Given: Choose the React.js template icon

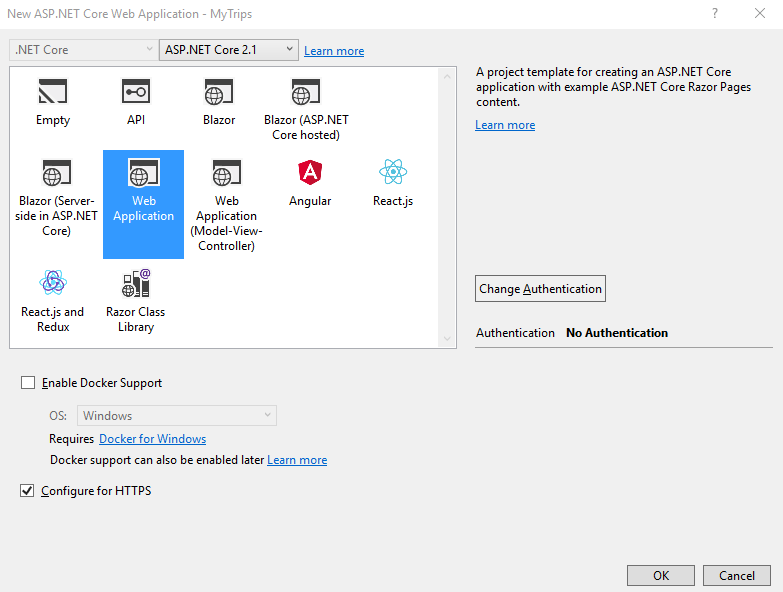Looking at the screenshot, I should [393, 172].
